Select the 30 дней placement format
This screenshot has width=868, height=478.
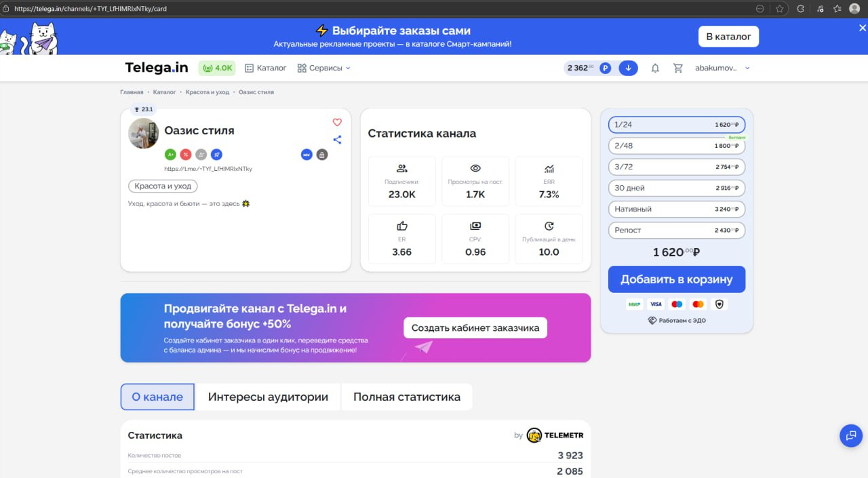point(677,188)
